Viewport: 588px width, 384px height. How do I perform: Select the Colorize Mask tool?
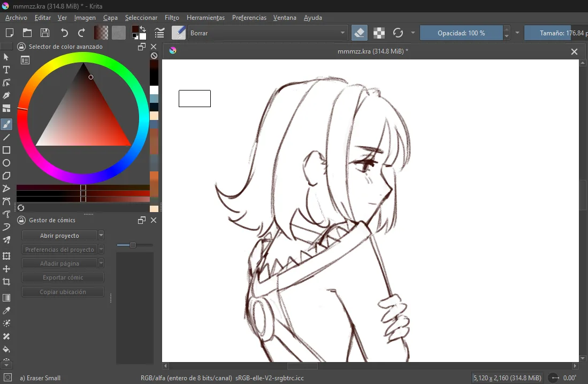(6, 323)
